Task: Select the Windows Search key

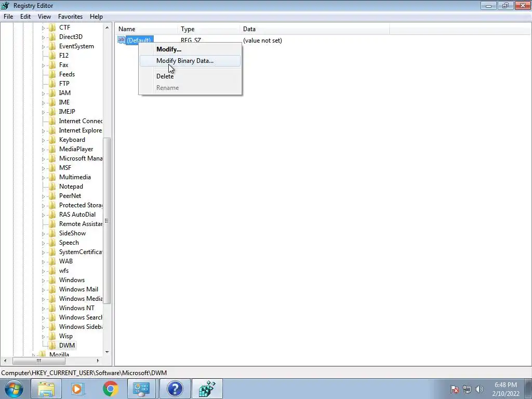Action: 81,317
